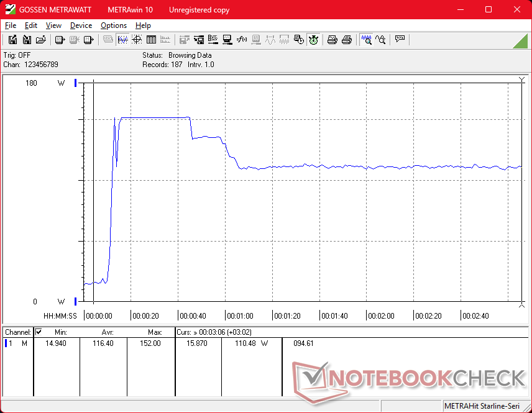Screen dimensions: 532x413
Task: Open the Help menu
Action: [143, 25]
